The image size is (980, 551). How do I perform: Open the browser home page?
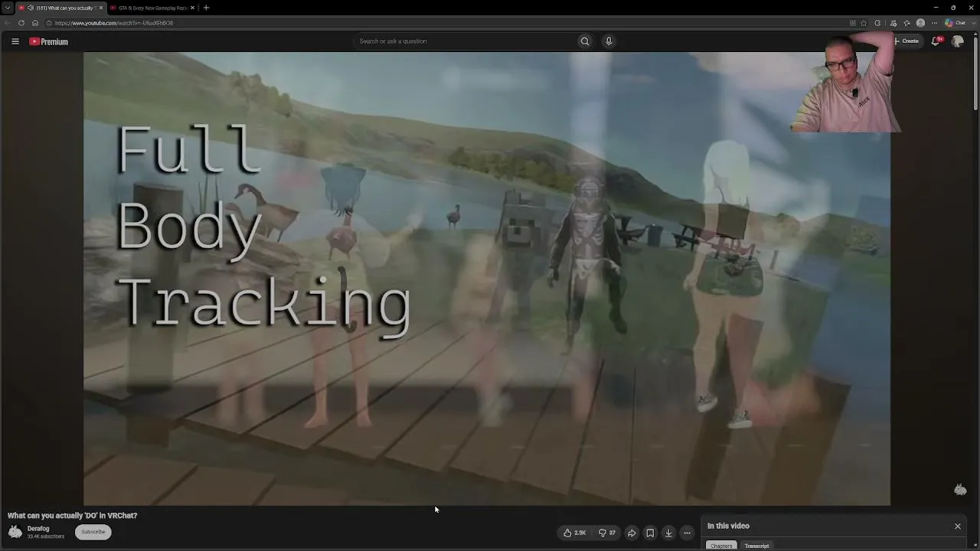(34, 23)
